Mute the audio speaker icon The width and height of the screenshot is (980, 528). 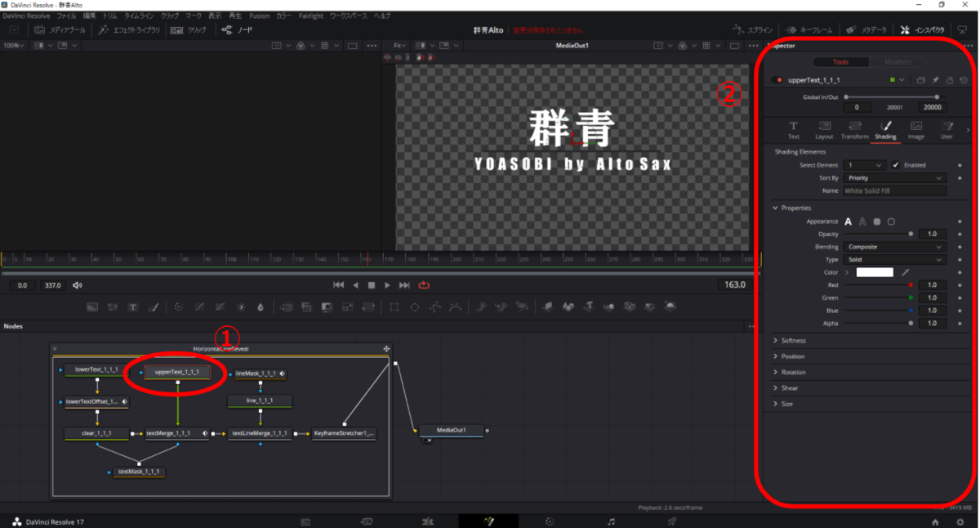78,285
